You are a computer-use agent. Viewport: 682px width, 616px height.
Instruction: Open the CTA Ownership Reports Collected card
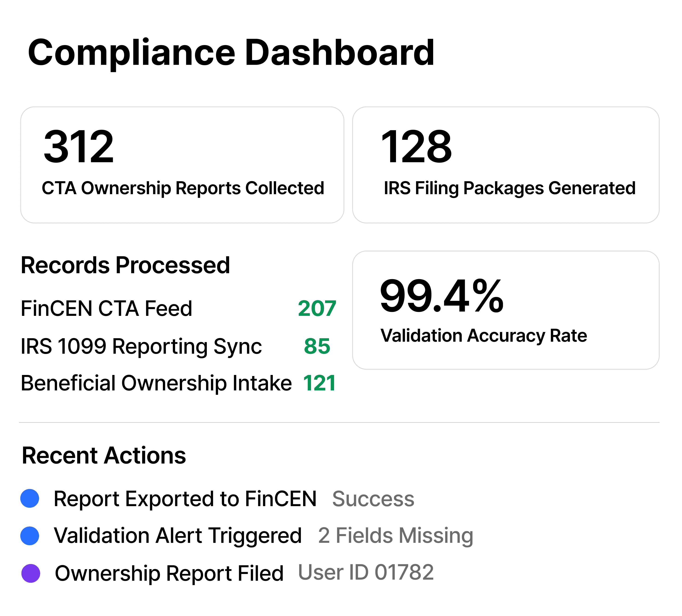pyautogui.click(x=182, y=165)
